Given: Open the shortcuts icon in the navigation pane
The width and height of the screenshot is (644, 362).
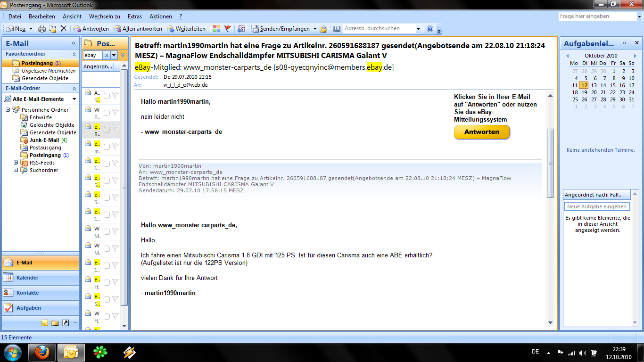Looking at the screenshot, I should click(x=66, y=323).
